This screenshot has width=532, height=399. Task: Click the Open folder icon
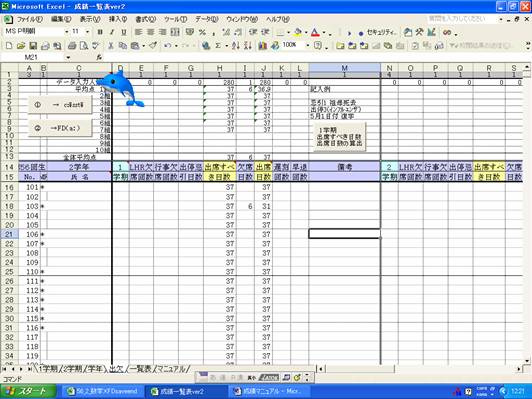coord(21,45)
